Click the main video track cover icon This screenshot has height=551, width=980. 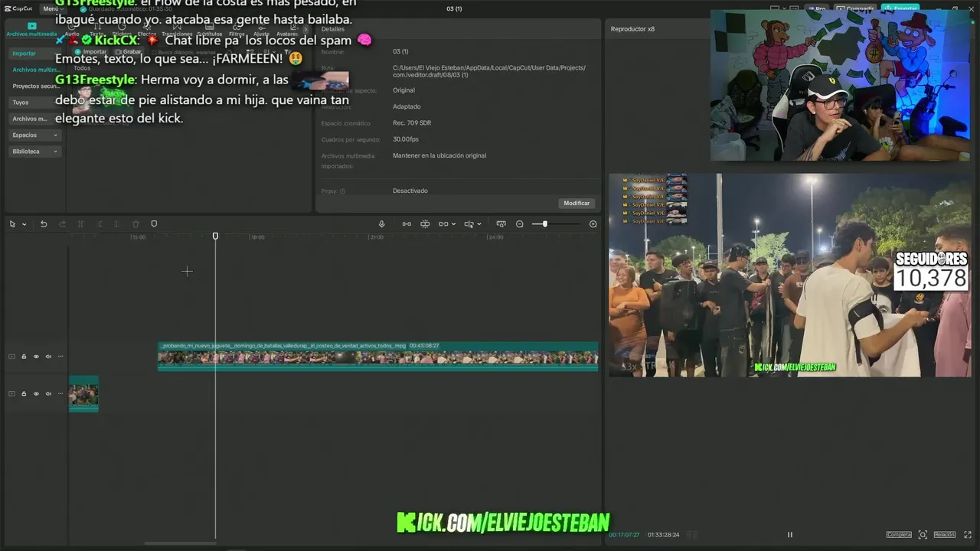coord(11,357)
